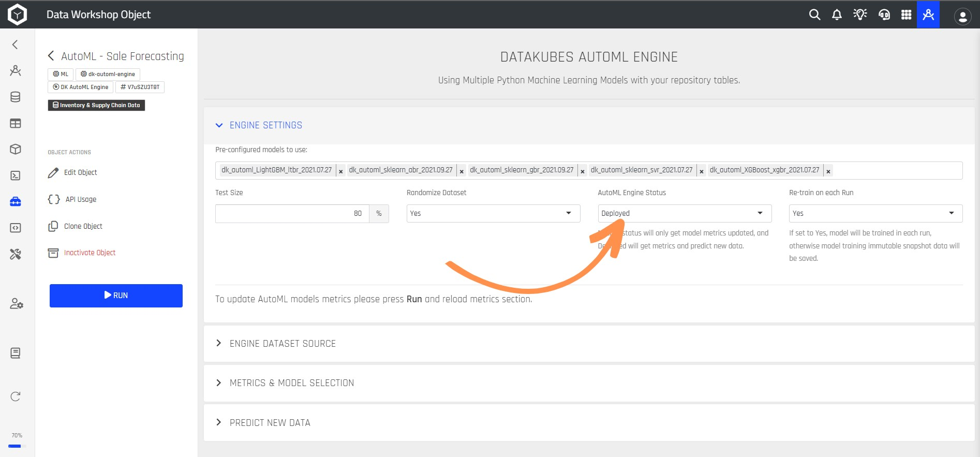Click the DK AutoML Engine badge
Screen dimensions: 980x457
pos(80,87)
